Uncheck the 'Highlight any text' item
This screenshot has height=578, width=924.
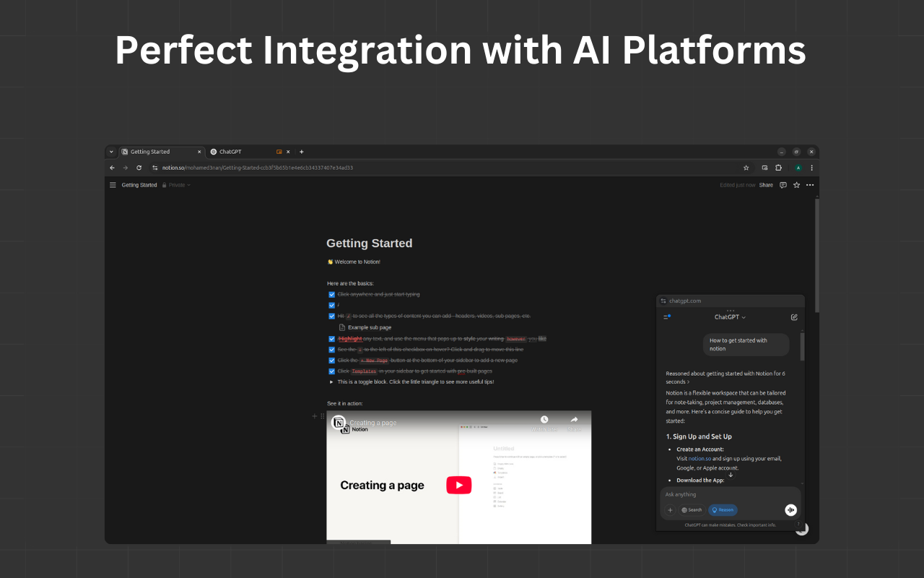click(332, 339)
